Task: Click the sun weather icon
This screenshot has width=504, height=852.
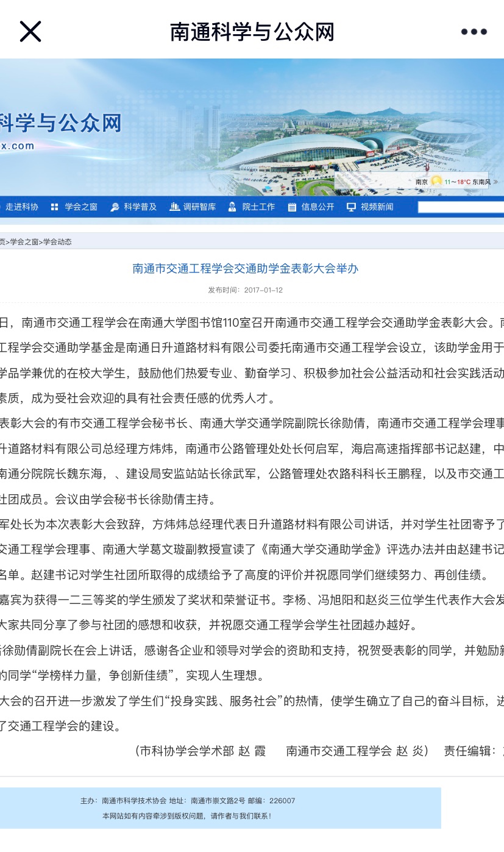Action: [x=436, y=181]
